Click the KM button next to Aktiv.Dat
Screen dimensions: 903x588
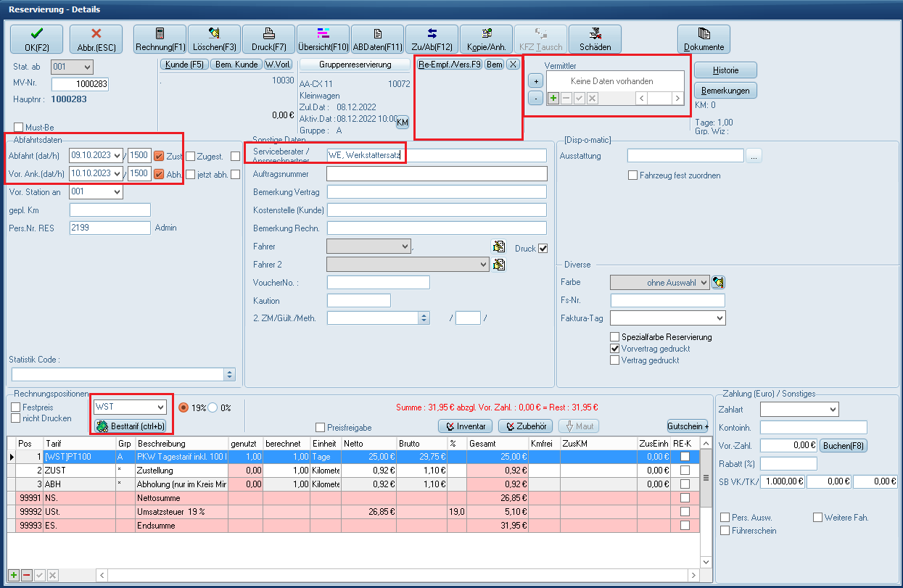(x=402, y=123)
